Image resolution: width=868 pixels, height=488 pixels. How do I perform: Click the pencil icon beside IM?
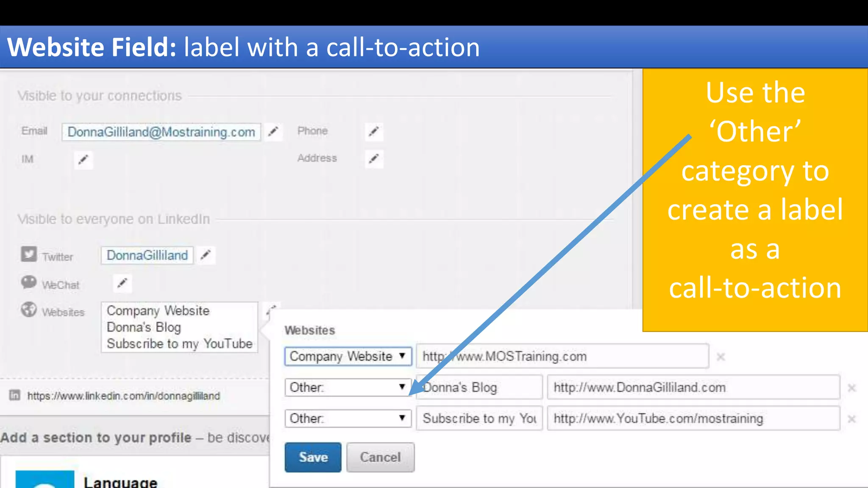tap(83, 160)
